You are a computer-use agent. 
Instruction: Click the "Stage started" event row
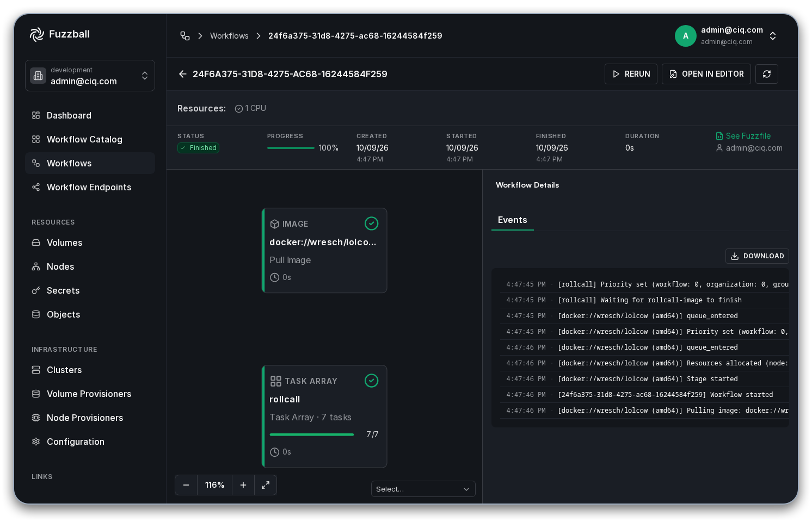[x=644, y=379]
